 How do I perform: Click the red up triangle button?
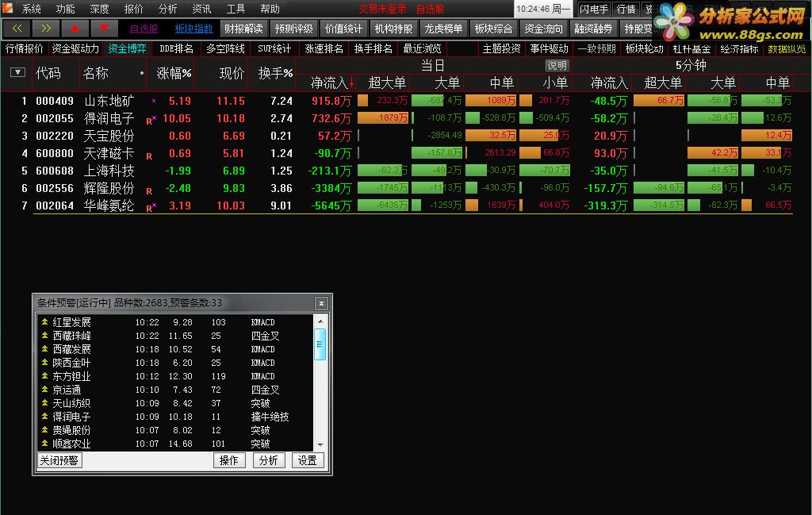[x=75, y=28]
